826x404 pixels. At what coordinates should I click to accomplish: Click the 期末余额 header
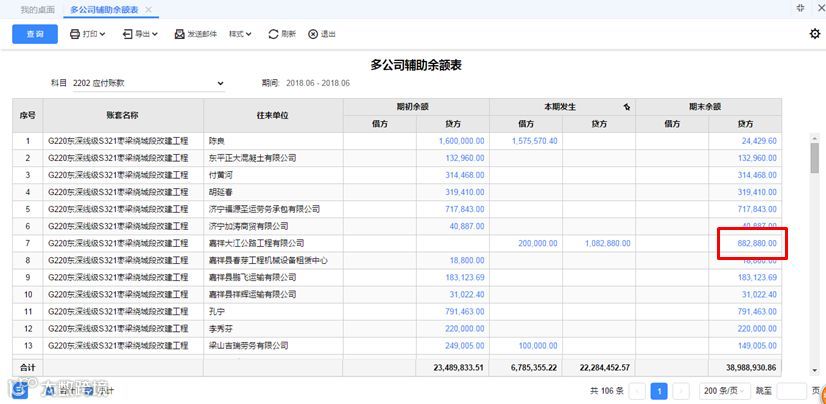click(x=708, y=106)
